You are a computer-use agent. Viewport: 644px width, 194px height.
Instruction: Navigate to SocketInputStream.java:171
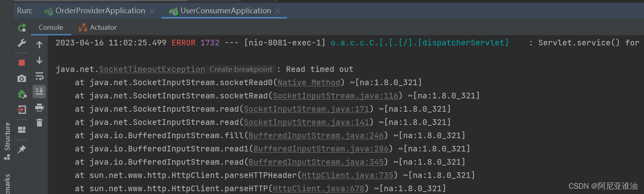pyautogui.click(x=307, y=109)
